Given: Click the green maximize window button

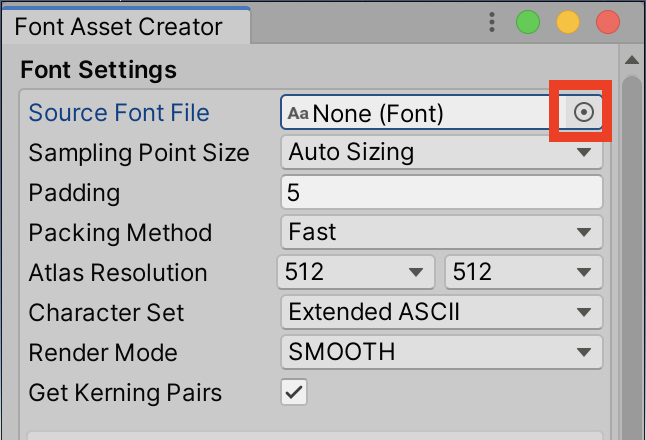Looking at the screenshot, I should pos(528,23).
